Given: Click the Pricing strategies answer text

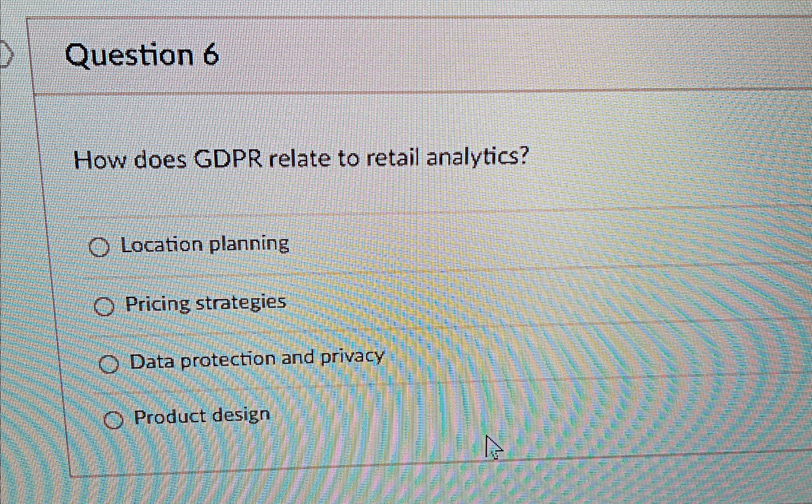Looking at the screenshot, I should click(x=205, y=304).
